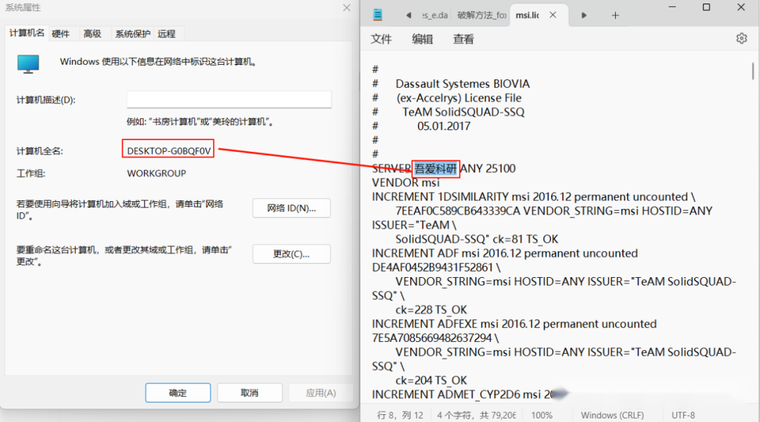Open Notepad settings gear icon
The image size is (760, 422).
741,38
